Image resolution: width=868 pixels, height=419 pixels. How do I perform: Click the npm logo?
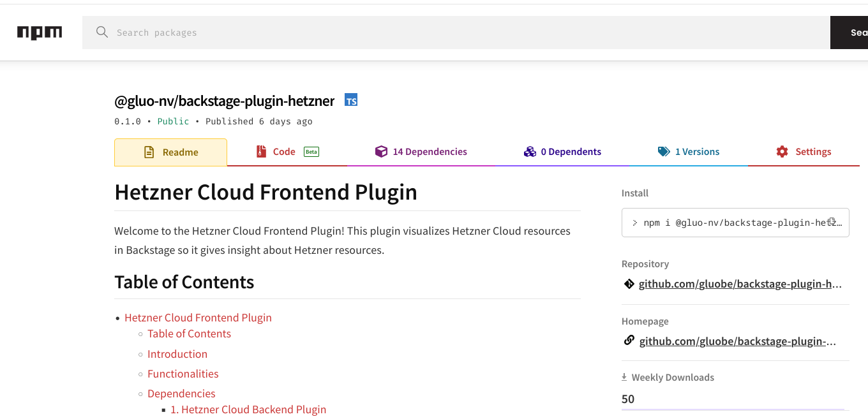coord(40,33)
